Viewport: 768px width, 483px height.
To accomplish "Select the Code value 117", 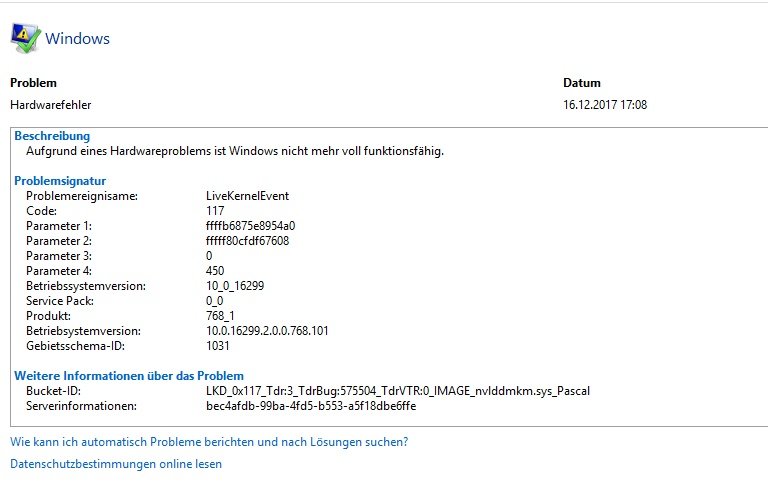I will [x=215, y=211].
